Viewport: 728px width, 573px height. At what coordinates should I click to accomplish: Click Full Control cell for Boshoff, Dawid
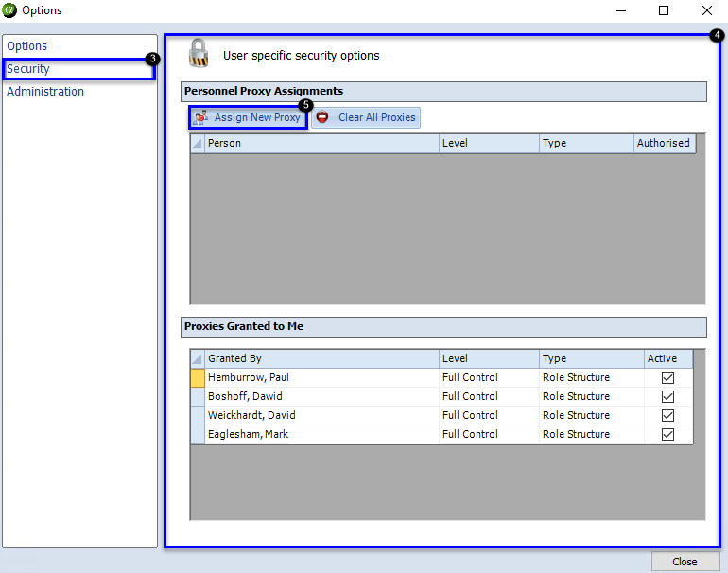489,396
